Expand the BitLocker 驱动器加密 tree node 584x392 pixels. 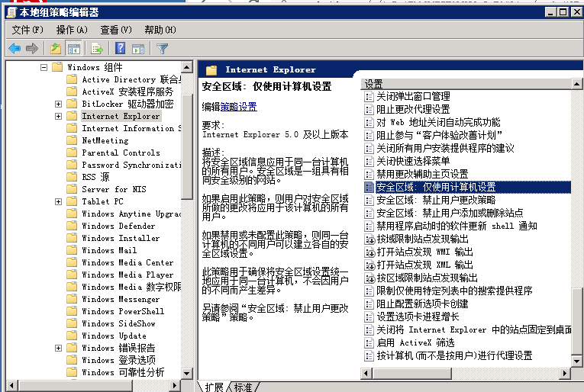click(58, 104)
